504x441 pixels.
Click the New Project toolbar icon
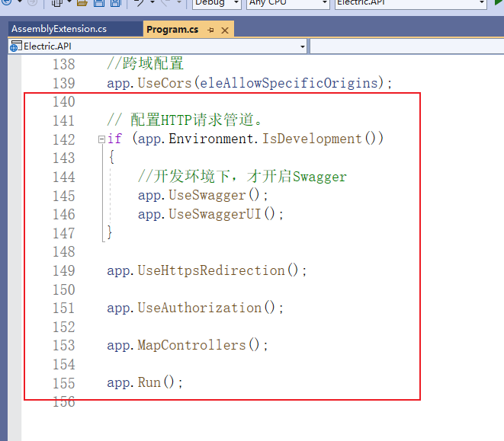57,3
